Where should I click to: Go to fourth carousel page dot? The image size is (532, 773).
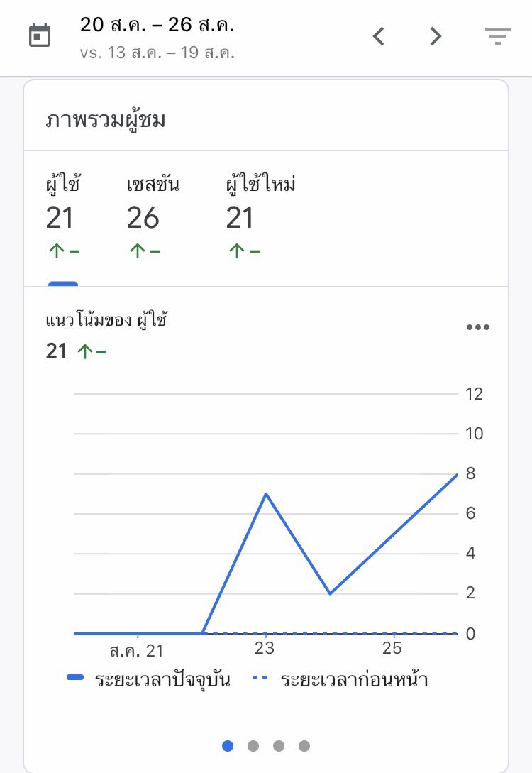point(304,746)
